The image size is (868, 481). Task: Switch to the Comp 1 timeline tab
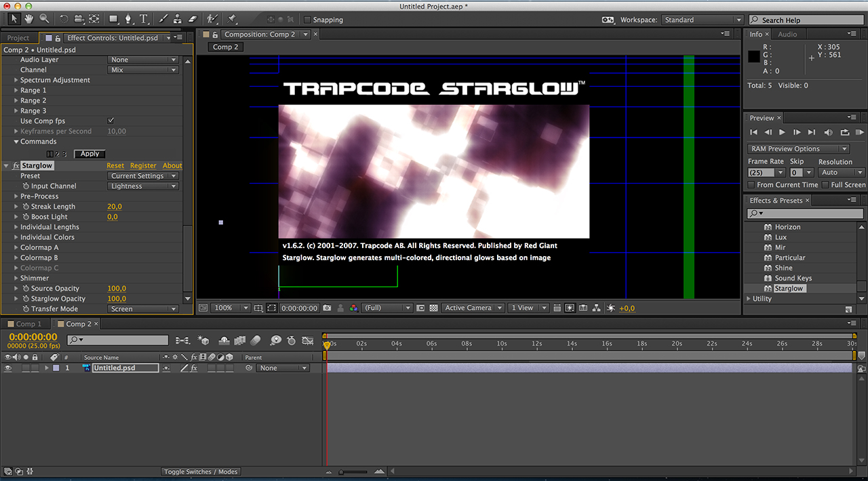pos(25,324)
